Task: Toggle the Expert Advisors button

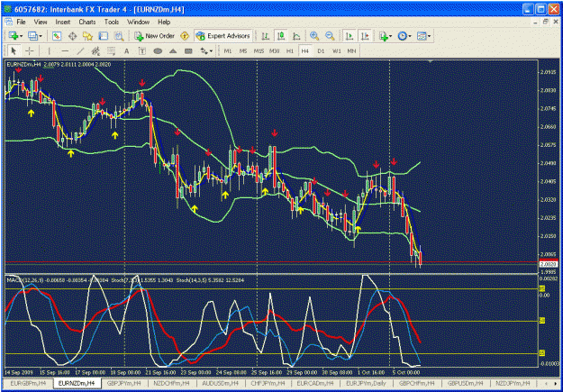Action: 223,36
